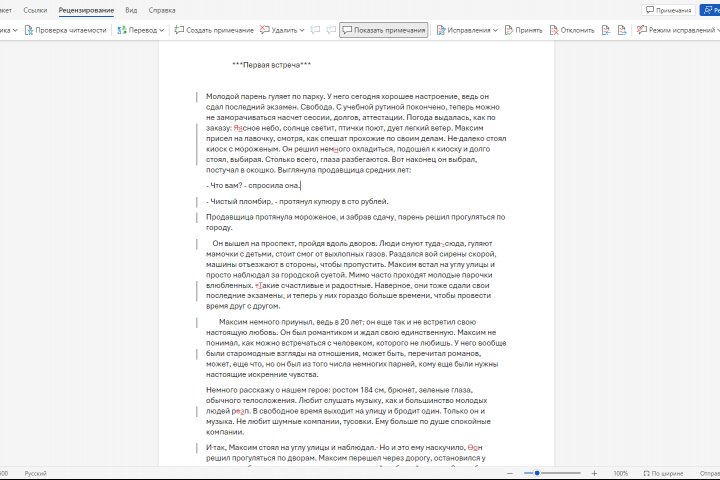Toggle Показать примечания button
Viewport: 720px width, 480px height.
tap(384, 30)
